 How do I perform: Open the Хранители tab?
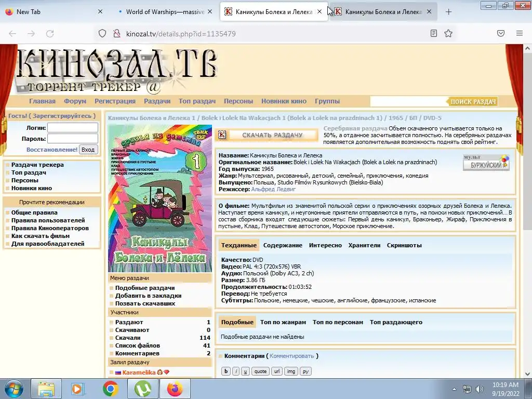(x=364, y=245)
